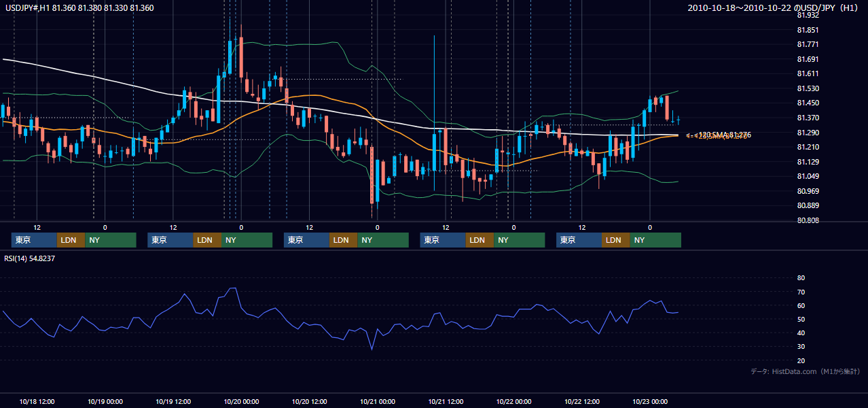Image resolution: width=868 pixels, height=408 pixels.
Task: Select the rightmost NY session block
Action: [x=655, y=240]
